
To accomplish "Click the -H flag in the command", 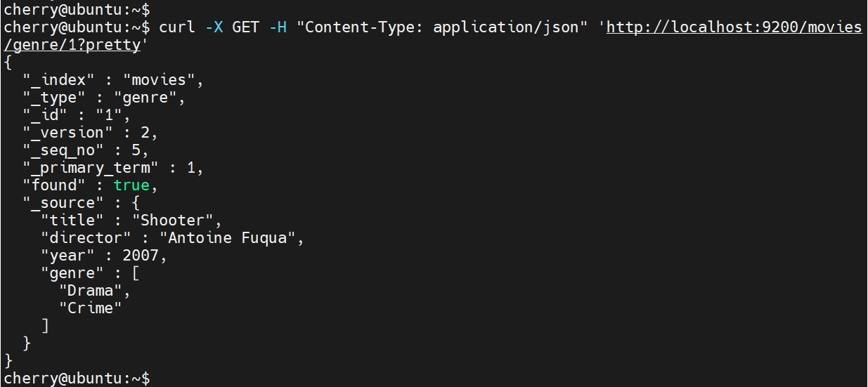I will tap(279, 27).
